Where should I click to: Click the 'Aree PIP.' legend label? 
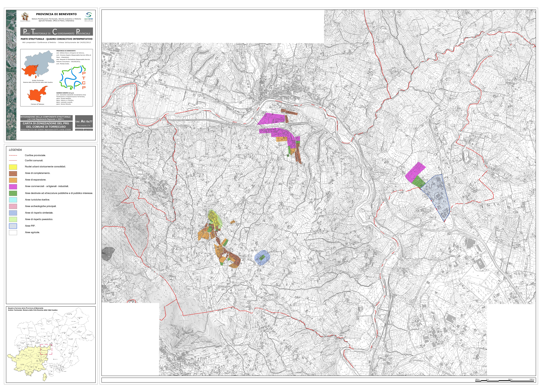(30, 226)
